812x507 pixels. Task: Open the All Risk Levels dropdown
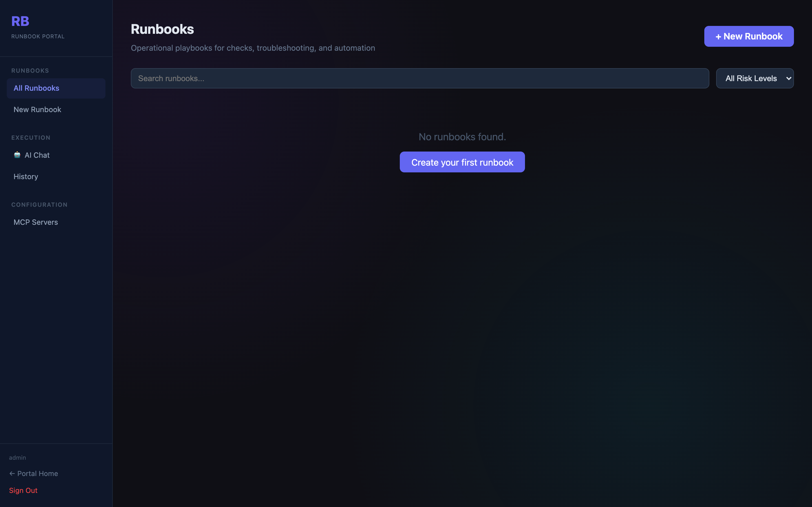point(751,79)
